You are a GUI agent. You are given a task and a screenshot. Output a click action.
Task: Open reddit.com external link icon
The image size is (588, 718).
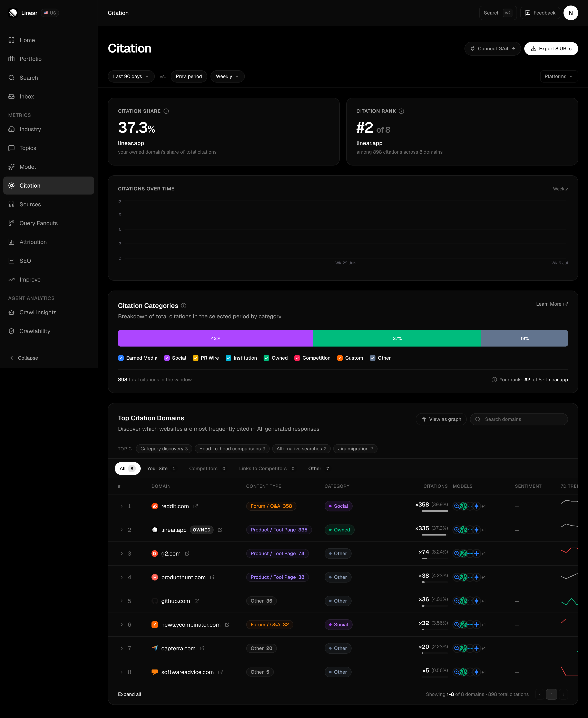click(x=195, y=506)
